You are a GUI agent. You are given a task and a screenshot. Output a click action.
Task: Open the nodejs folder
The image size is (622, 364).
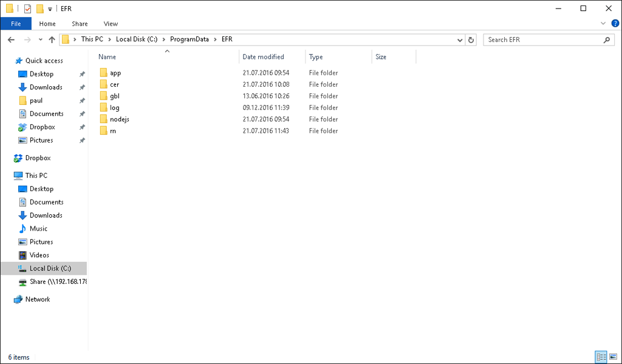point(119,119)
